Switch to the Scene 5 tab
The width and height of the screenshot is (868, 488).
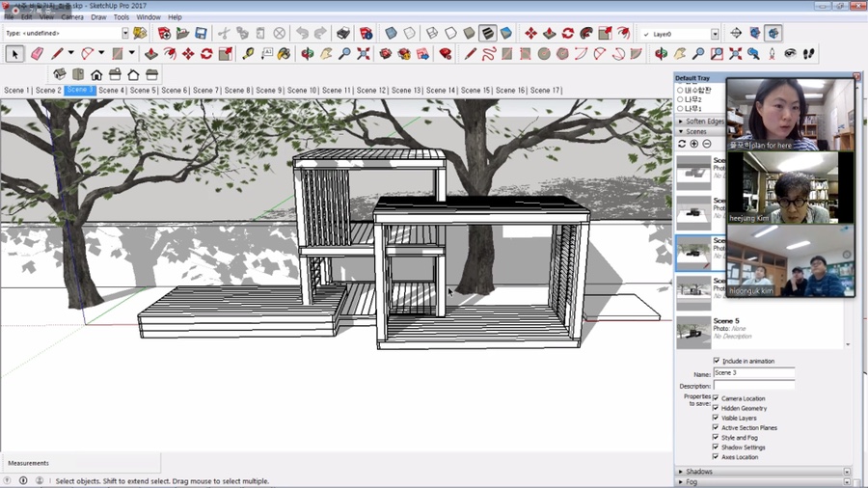pyautogui.click(x=143, y=91)
